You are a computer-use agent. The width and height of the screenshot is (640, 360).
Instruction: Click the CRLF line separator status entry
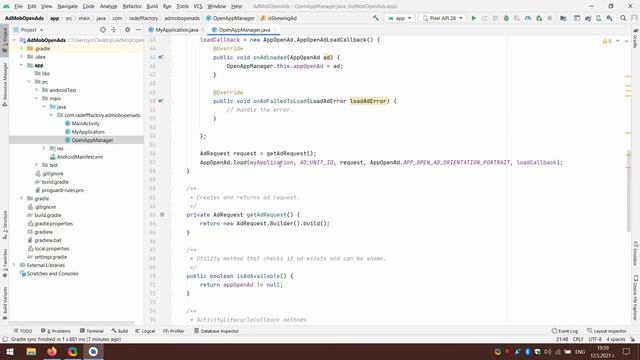point(578,339)
